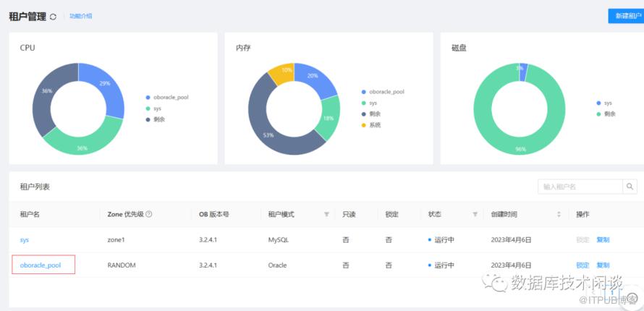The height and width of the screenshot is (311, 644).
Task: Open the Zone priority help question icon
Action: pos(148,214)
